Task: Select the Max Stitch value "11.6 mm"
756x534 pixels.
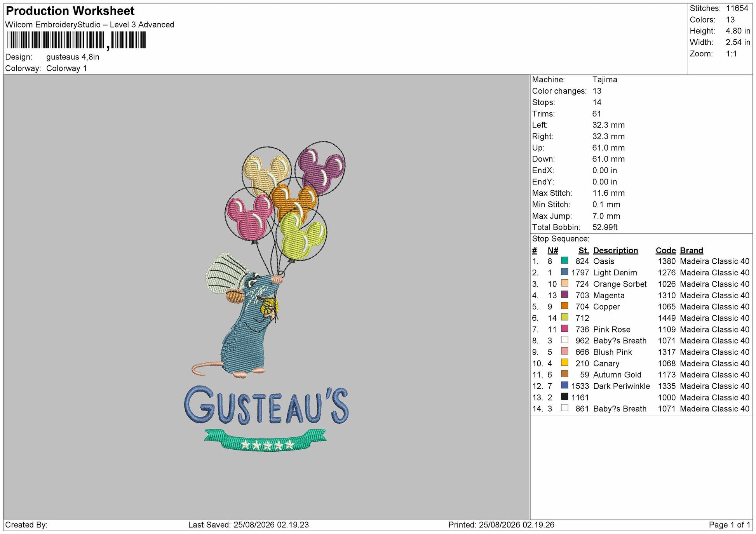Action: coord(609,193)
